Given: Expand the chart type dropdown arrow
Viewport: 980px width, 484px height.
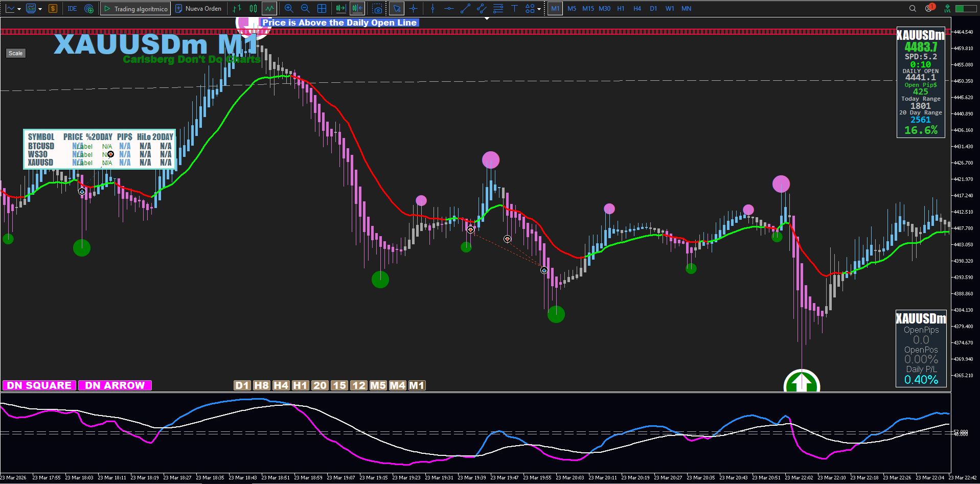Looking at the screenshot, I should pos(19,9).
